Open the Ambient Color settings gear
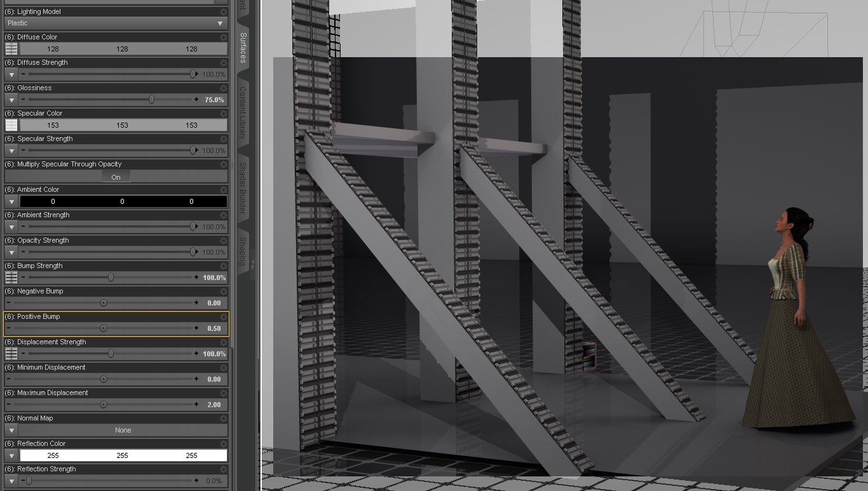The width and height of the screenshot is (868, 491). [223, 189]
